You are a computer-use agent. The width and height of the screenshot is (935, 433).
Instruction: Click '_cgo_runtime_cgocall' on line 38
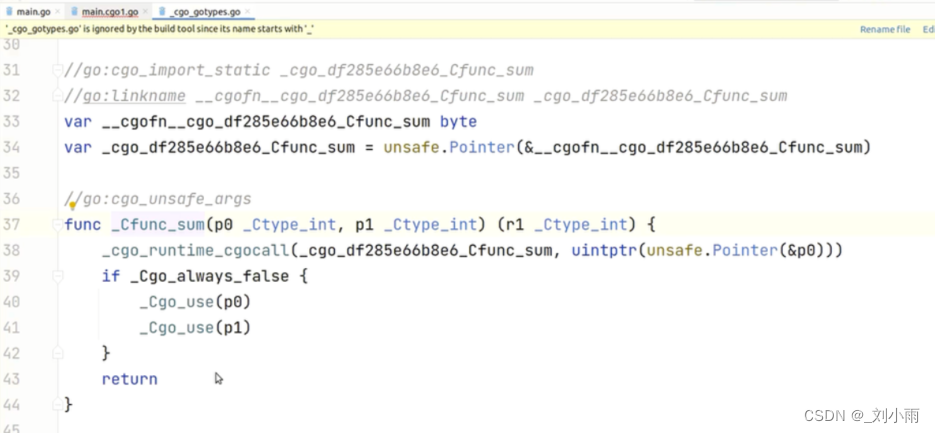(196, 250)
